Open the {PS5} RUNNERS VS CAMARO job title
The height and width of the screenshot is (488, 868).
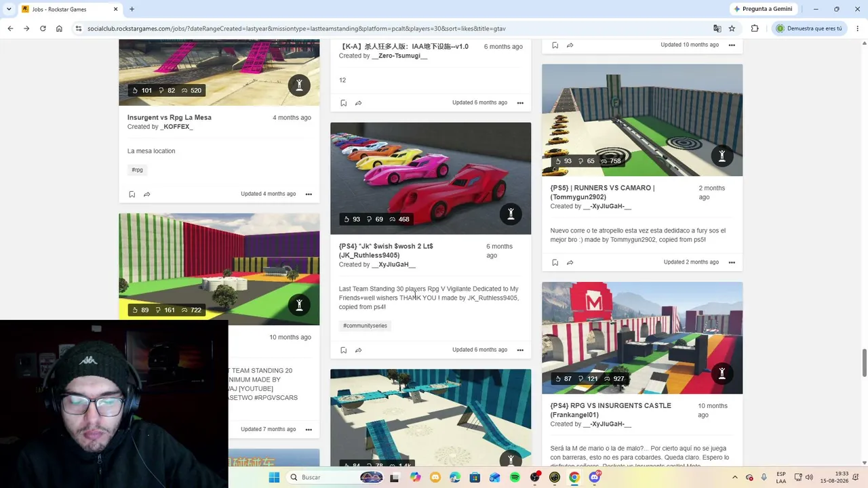click(603, 192)
